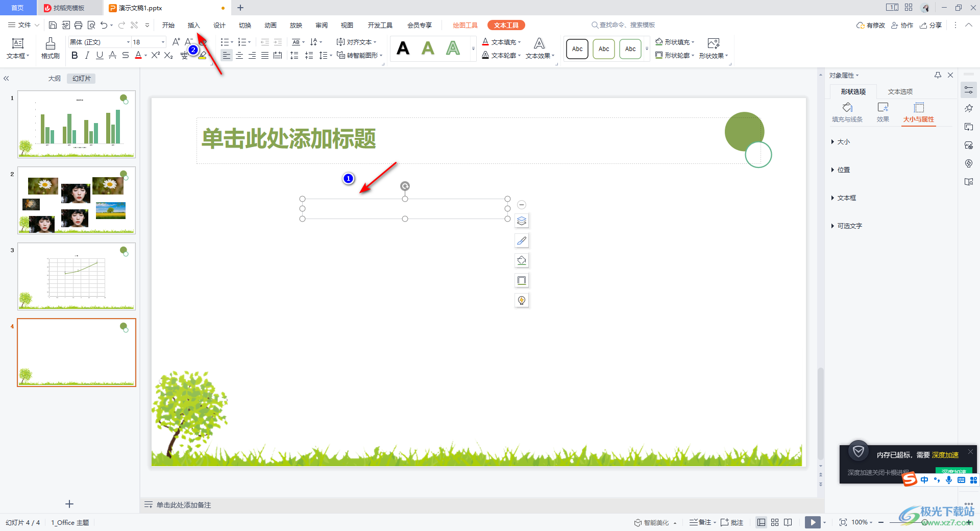
Task: Select slide 3 thumbnail with line chart
Action: point(77,276)
